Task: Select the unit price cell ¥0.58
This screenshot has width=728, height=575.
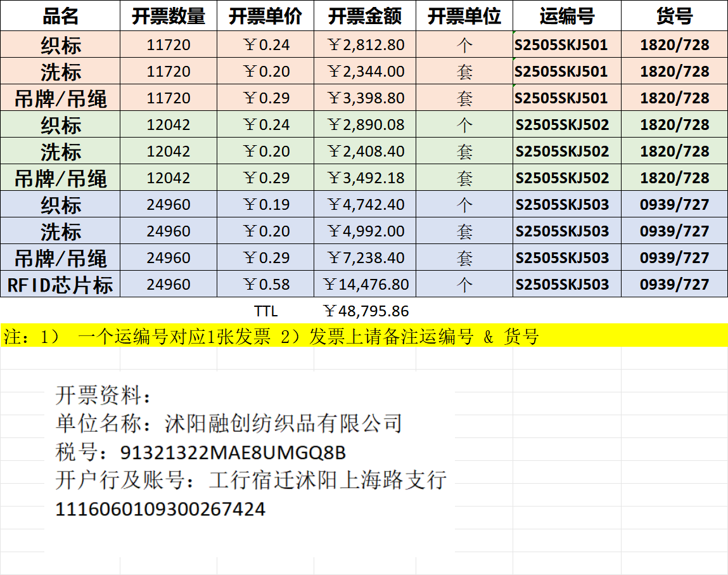Action: pyautogui.click(x=266, y=285)
